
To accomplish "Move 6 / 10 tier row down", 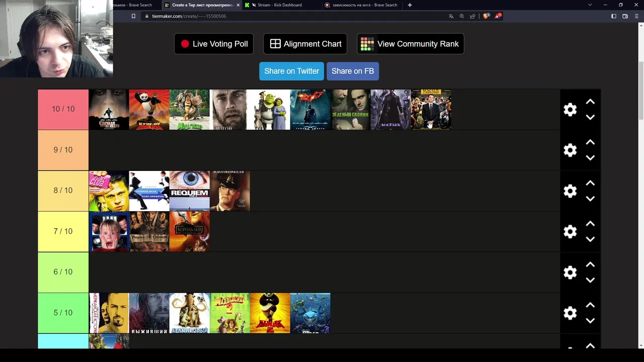I will click(x=590, y=280).
